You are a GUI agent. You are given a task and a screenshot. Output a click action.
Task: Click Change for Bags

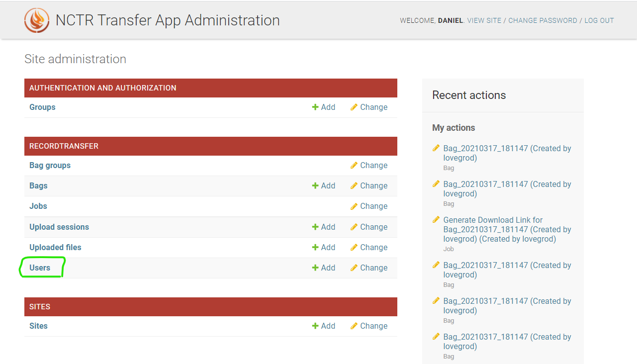tap(369, 185)
